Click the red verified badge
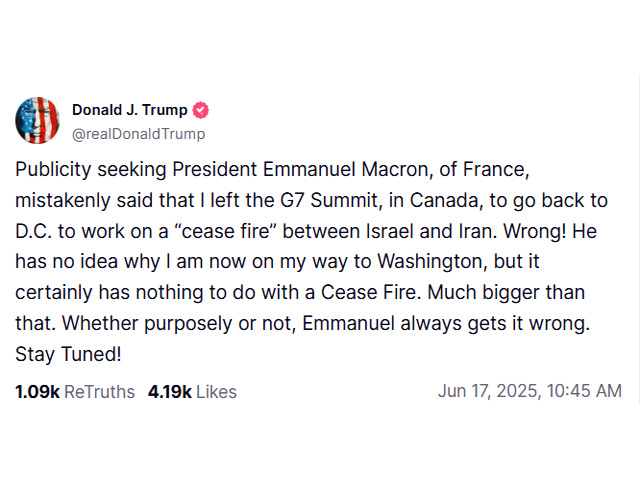This screenshot has height=480, width=640. [x=200, y=110]
